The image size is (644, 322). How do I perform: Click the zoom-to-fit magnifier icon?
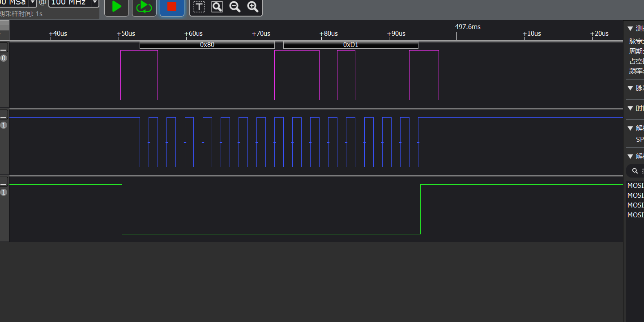pos(217,7)
